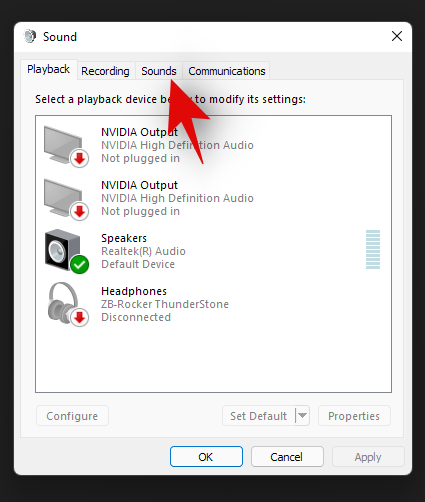Screen dimensions: 425x502
Task: Click the speaker icon in the Sound title bar
Action: tap(30, 36)
